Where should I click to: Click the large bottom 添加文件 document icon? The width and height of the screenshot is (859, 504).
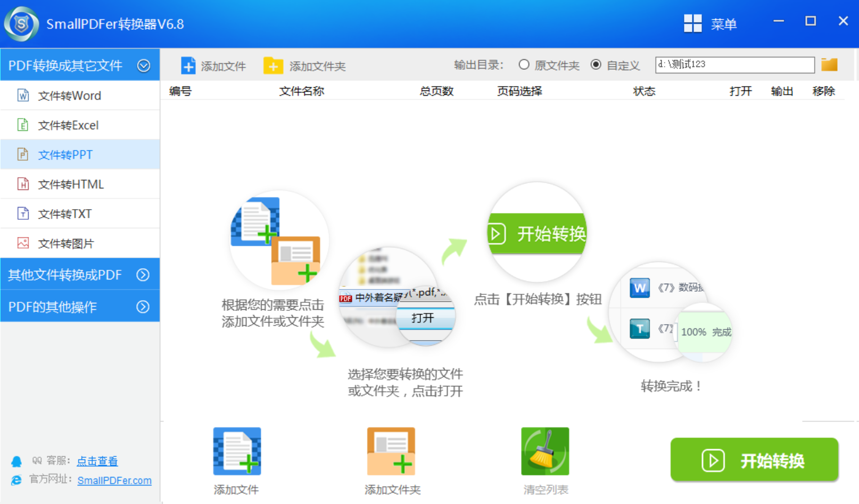[x=237, y=451]
